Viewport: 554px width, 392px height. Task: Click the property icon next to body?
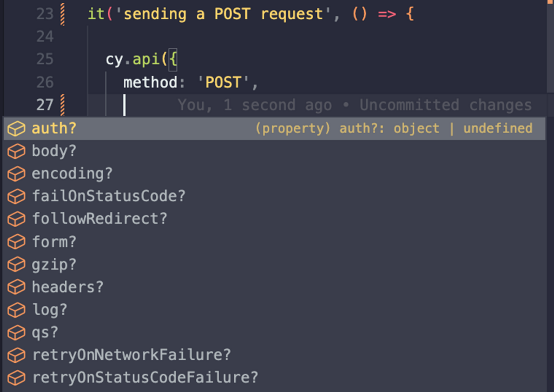(16, 151)
